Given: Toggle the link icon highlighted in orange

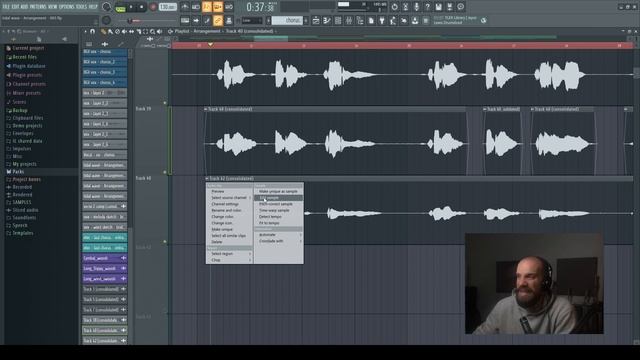Looking at the screenshot, I should click(218, 20).
